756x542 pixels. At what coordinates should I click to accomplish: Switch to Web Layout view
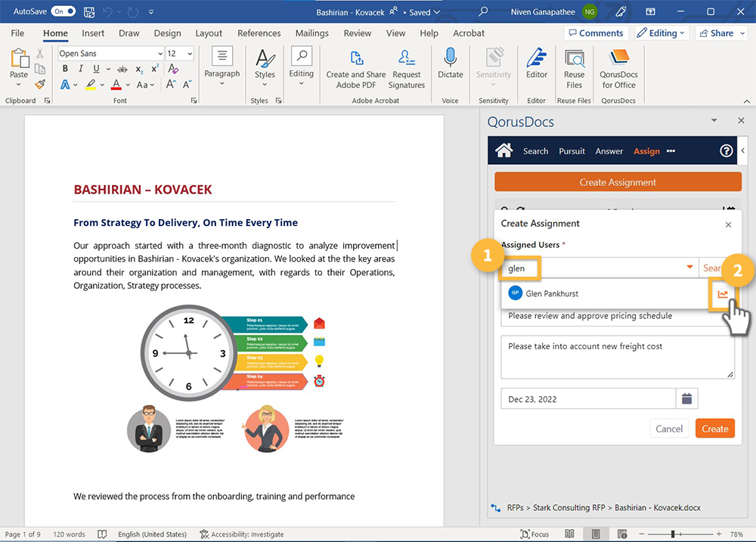click(x=622, y=534)
